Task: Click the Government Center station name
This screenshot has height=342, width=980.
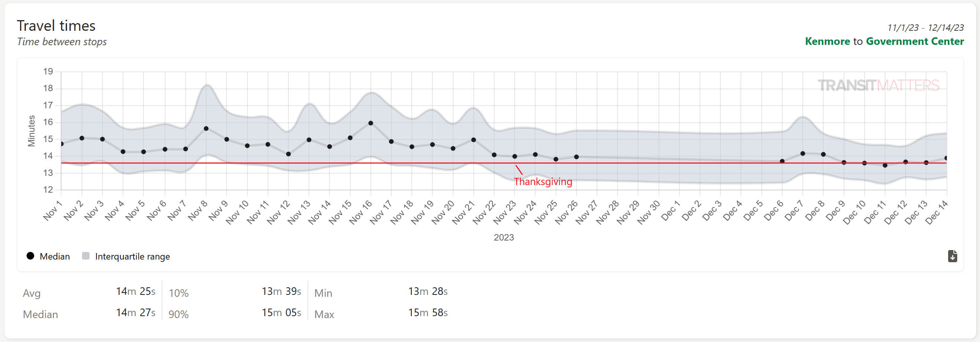Action: tap(915, 41)
